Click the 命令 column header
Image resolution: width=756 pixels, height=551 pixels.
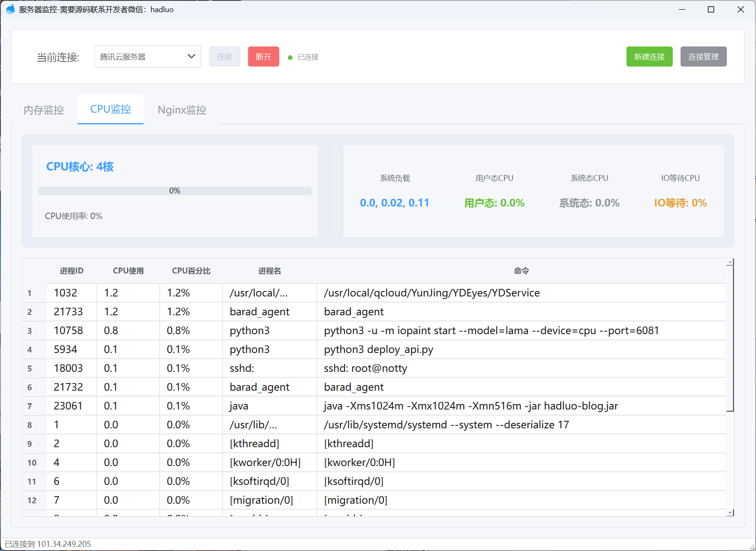pyautogui.click(x=521, y=271)
